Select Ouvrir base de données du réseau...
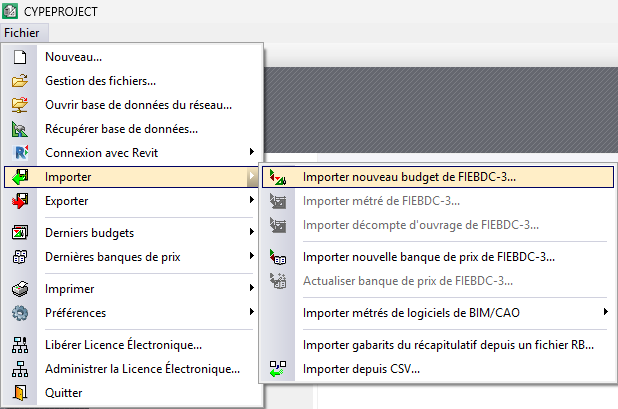Viewport: 618px width, 409px height. (133, 105)
